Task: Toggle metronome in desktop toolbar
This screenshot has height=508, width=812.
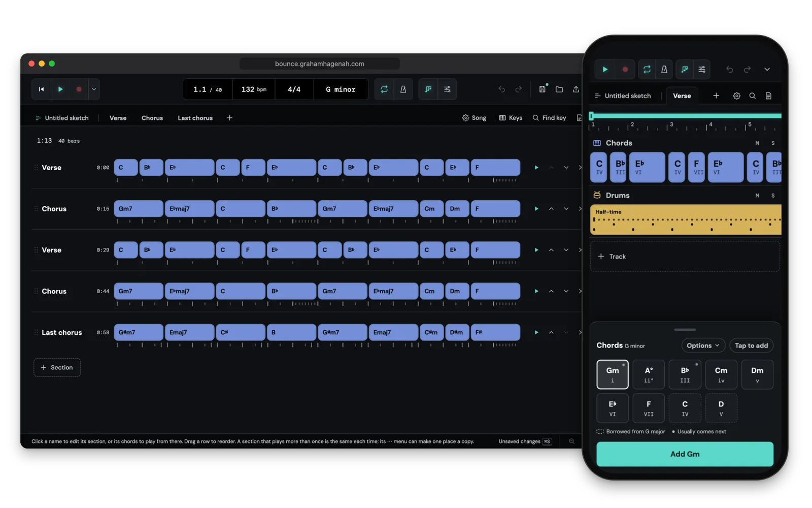Action: coord(403,89)
